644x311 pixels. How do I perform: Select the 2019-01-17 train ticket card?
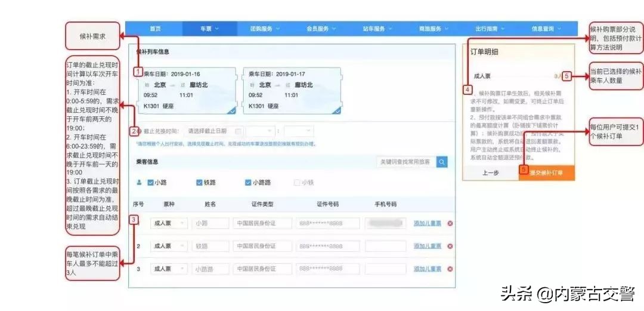292,91
